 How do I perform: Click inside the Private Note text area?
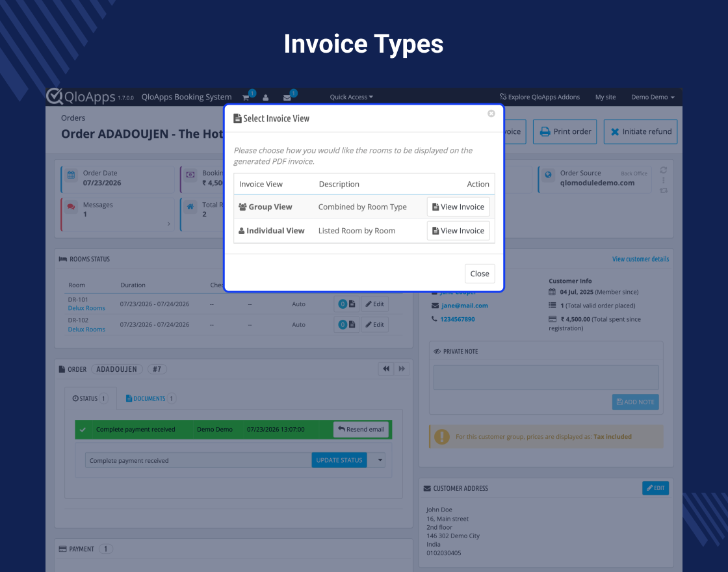click(x=546, y=377)
